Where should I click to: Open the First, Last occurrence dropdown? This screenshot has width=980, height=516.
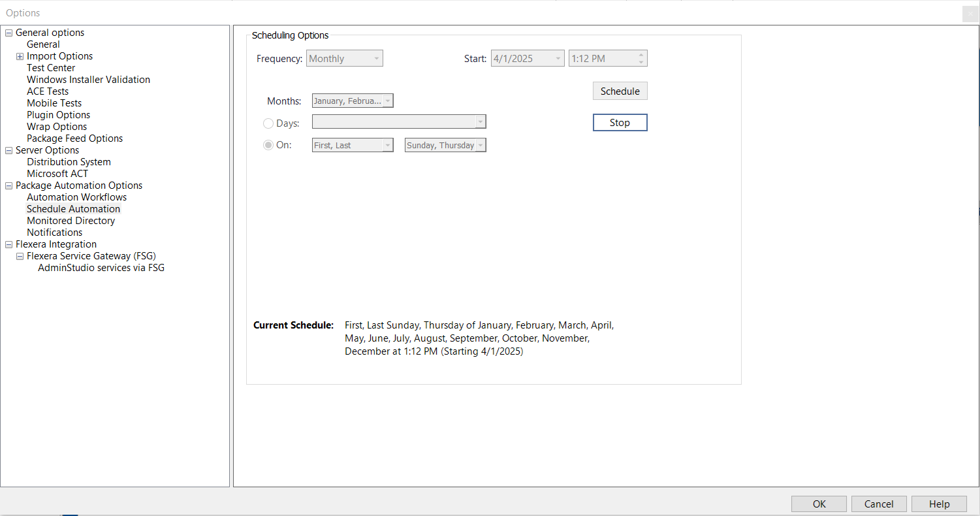(x=353, y=146)
